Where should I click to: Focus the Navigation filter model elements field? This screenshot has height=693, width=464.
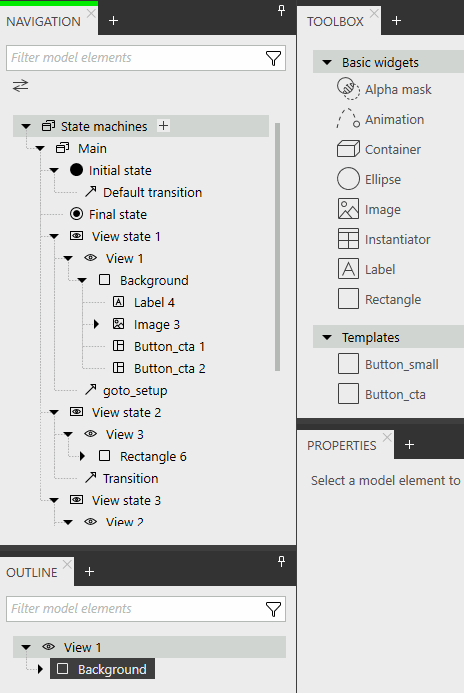click(135, 58)
